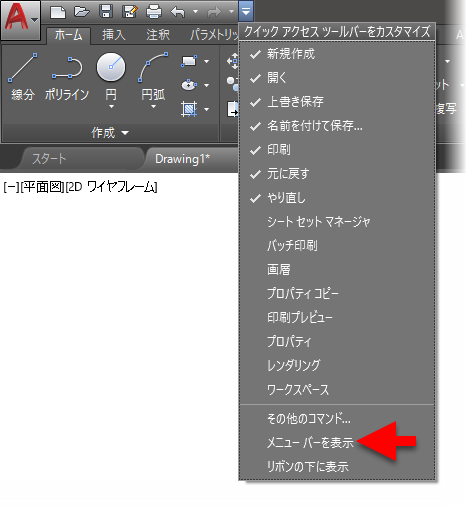Select the 円 (Circle) tool

[111, 76]
